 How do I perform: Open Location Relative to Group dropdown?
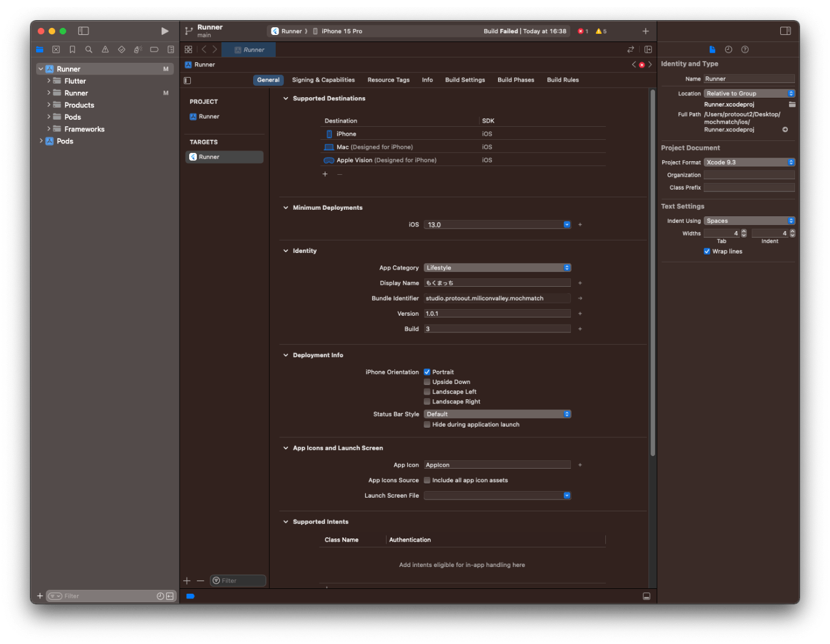click(x=749, y=94)
